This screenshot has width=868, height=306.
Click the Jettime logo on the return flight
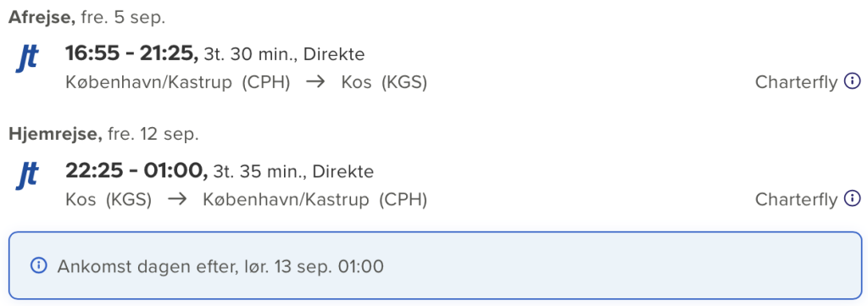pyautogui.click(x=27, y=175)
